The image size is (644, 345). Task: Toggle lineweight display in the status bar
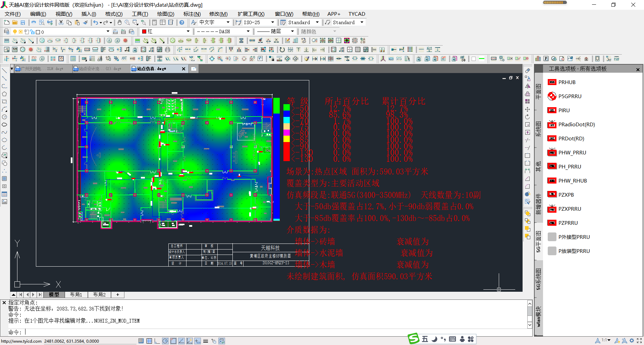pyautogui.click(x=206, y=341)
